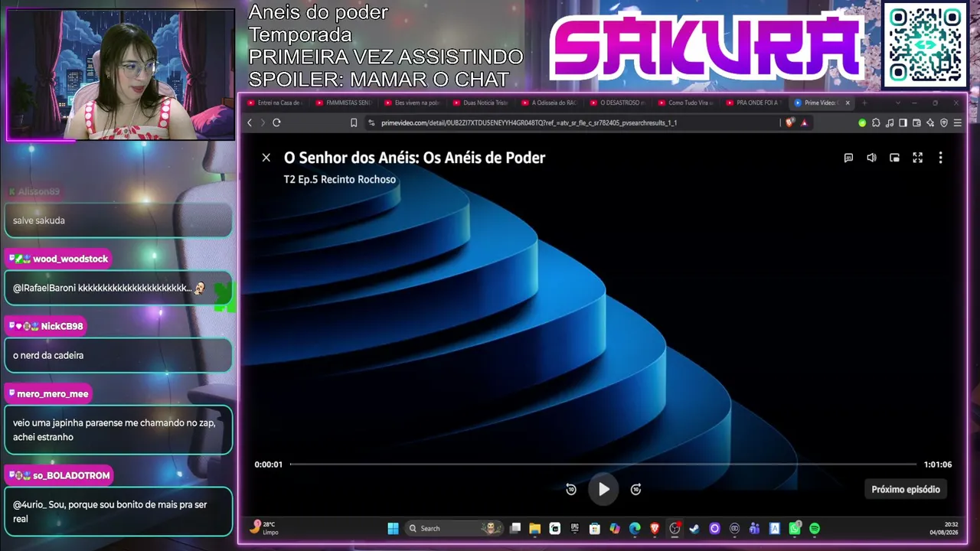Close the video player with the X

pos(266,158)
